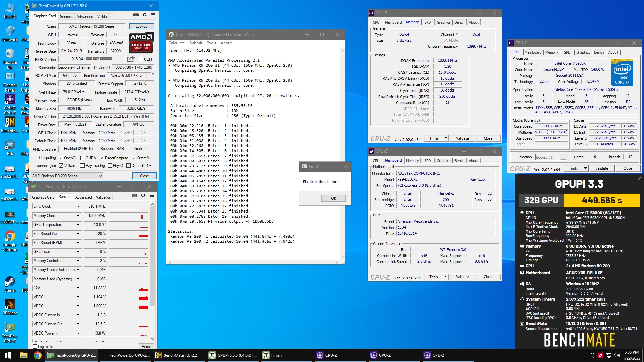Open the Recycle Bin desktop icon
The width and height of the screenshot is (644, 362).
(10, 59)
